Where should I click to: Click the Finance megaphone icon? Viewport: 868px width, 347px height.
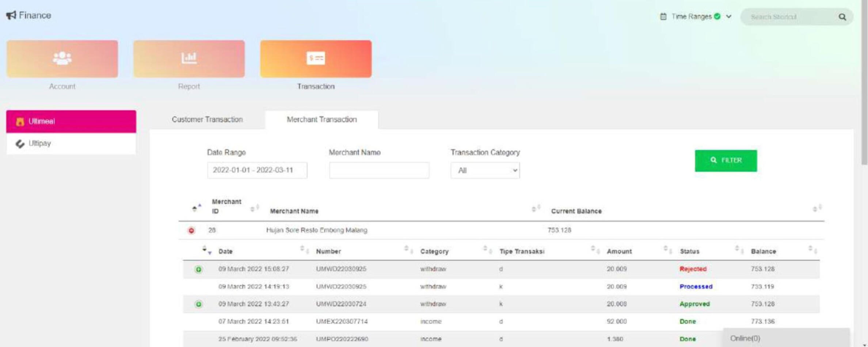11,15
